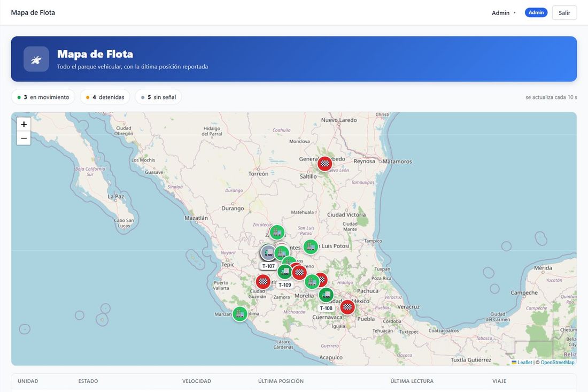Open the OpenStreetMap attribution link
Viewport: 588px width, 392px height.
557,363
